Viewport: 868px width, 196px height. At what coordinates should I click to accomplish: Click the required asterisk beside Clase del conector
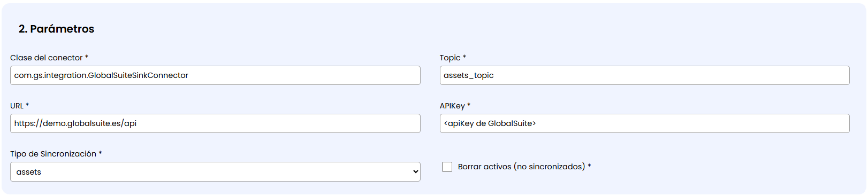(87, 57)
